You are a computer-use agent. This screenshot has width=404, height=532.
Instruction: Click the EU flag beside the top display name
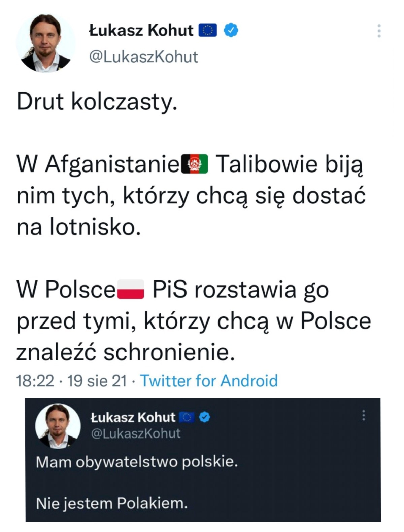pyautogui.click(x=207, y=31)
